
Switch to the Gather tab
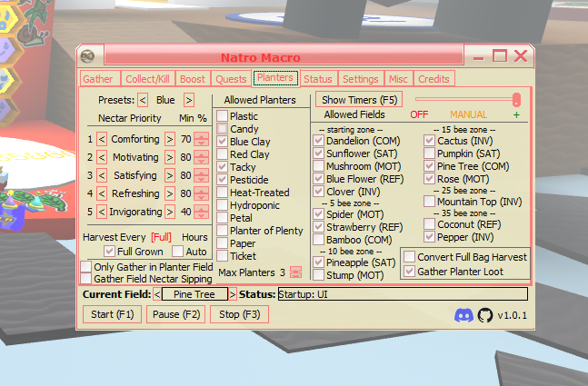[98, 79]
